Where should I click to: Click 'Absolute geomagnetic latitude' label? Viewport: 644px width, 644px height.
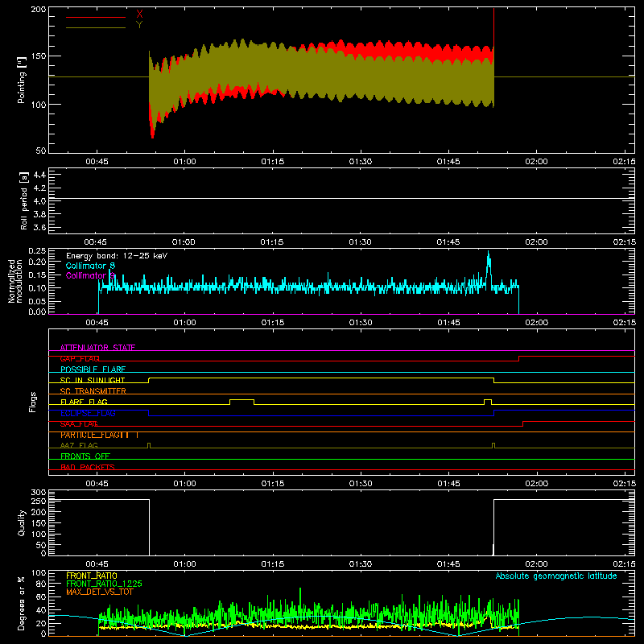556,576
